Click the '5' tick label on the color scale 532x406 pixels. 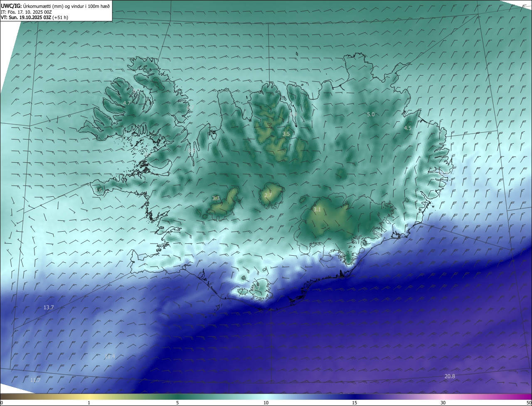(177, 403)
